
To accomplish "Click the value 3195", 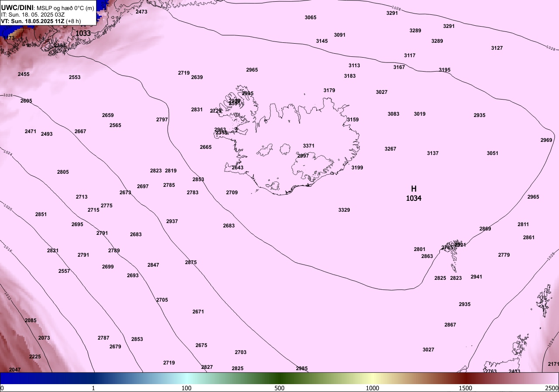I will coord(445,70).
